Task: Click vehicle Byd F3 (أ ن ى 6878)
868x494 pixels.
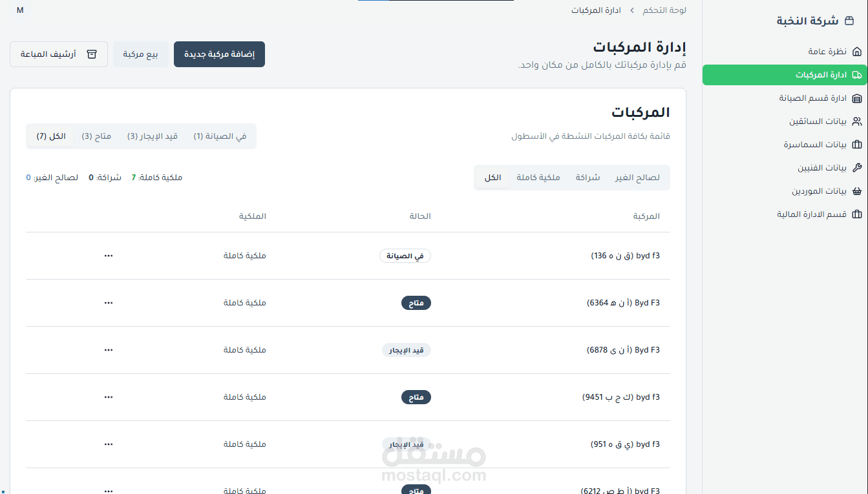Action: pyautogui.click(x=623, y=350)
